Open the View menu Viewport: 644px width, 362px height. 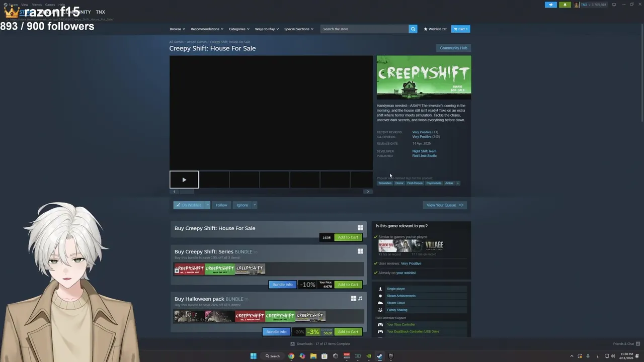click(25, 5)
